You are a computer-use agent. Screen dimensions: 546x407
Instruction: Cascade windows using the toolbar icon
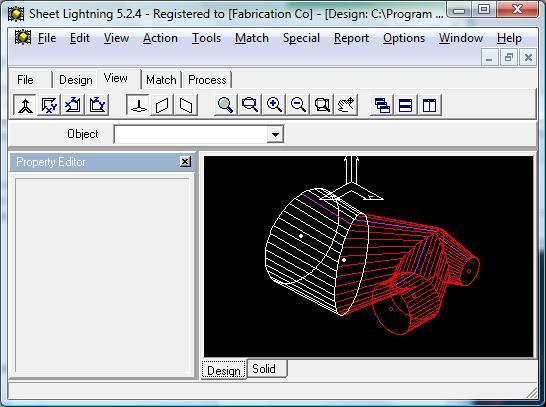[382, 105]
